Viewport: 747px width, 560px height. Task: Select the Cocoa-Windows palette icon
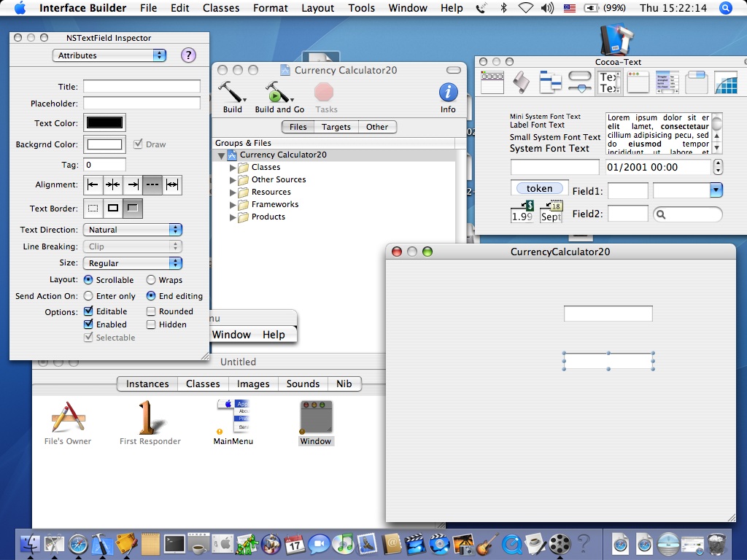tap(638, 82)
